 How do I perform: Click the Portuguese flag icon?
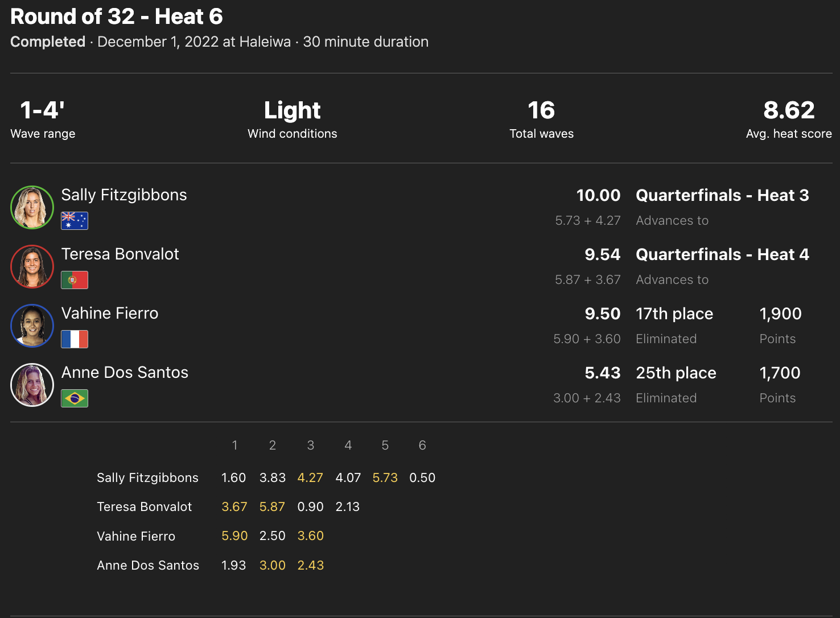click(x=75, y=280)
